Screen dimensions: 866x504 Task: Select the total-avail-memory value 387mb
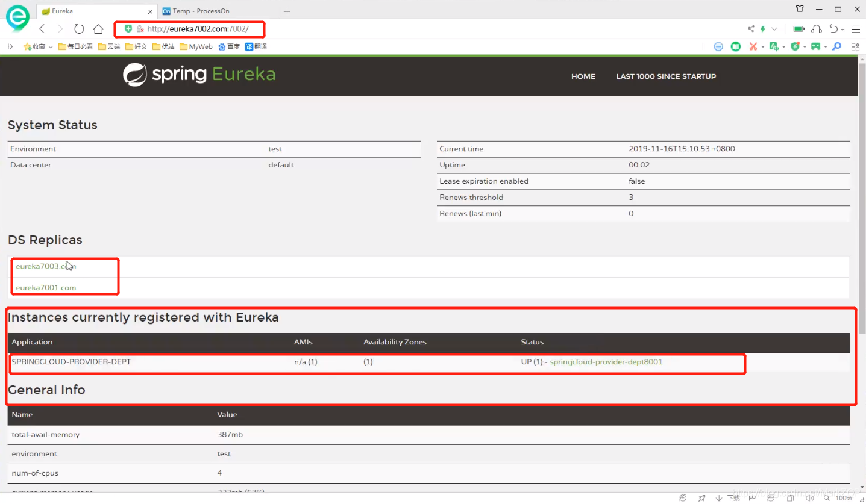[230, 434]
